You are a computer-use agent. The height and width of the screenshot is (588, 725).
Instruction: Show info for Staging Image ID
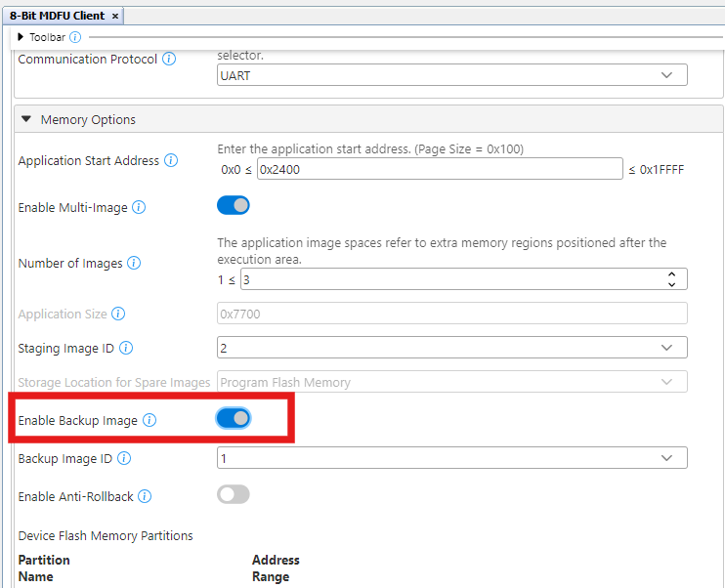[126, 349]
